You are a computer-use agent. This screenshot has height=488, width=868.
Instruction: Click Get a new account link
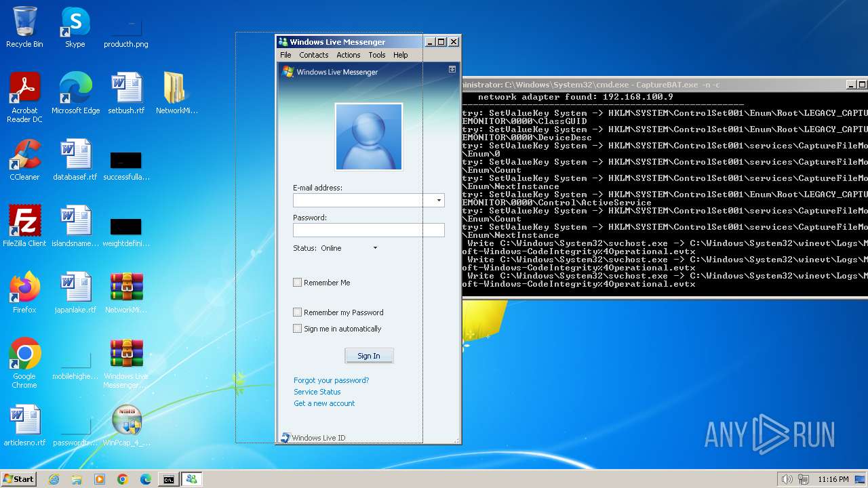324,403
